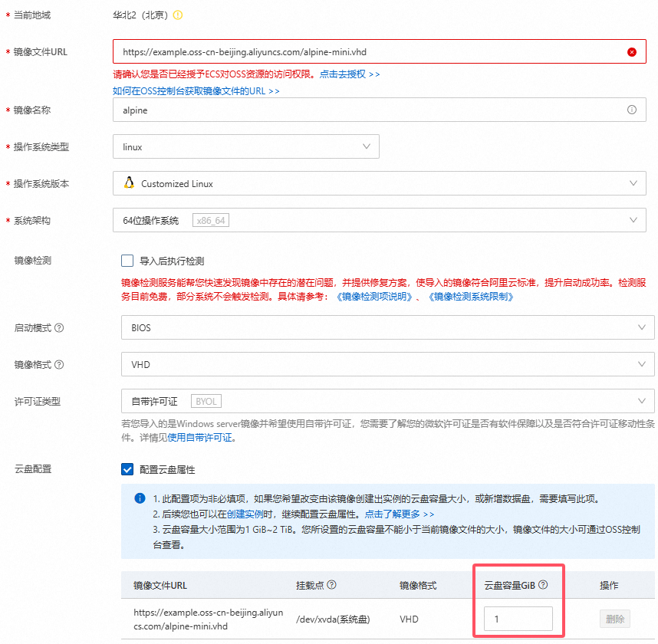Click the help icon beside 启动模式
Screen dimensions: 658x644
coord(59,328)
